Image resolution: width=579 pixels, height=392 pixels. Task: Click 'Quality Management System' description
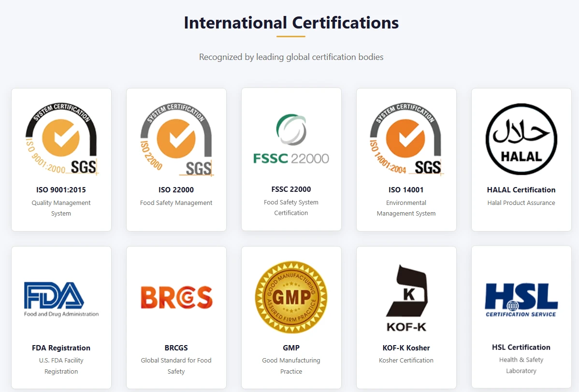[x=61, y=208]
